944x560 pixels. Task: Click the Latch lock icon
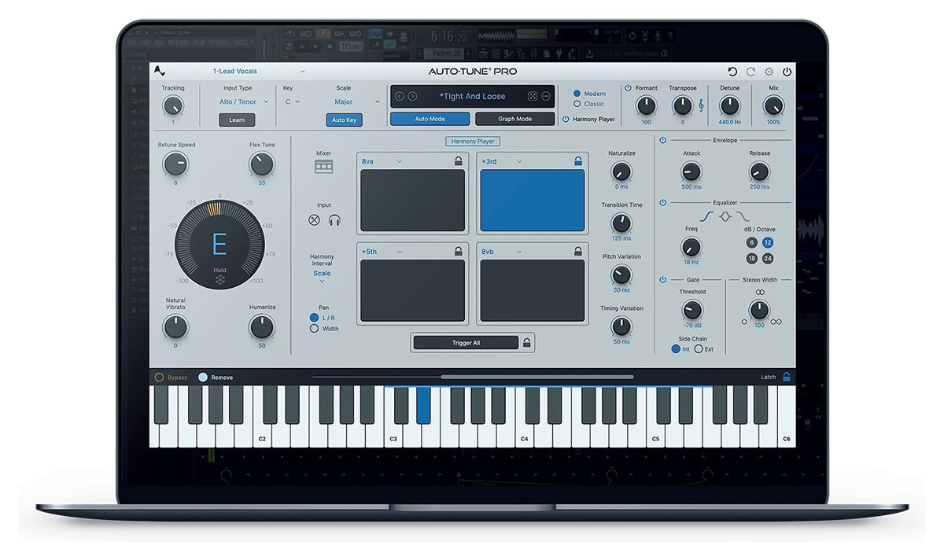(x=786, y=377)
